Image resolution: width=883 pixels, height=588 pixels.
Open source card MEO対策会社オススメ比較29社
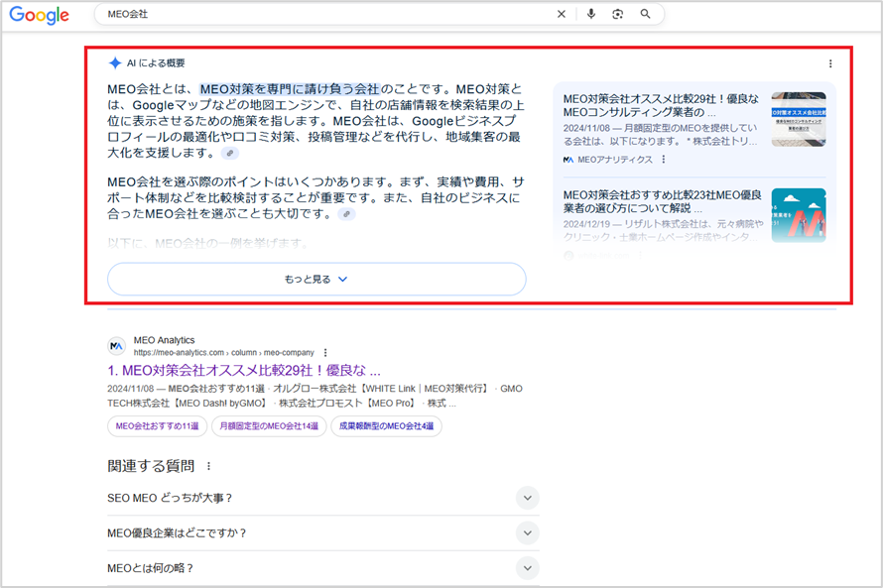(661, 105)
